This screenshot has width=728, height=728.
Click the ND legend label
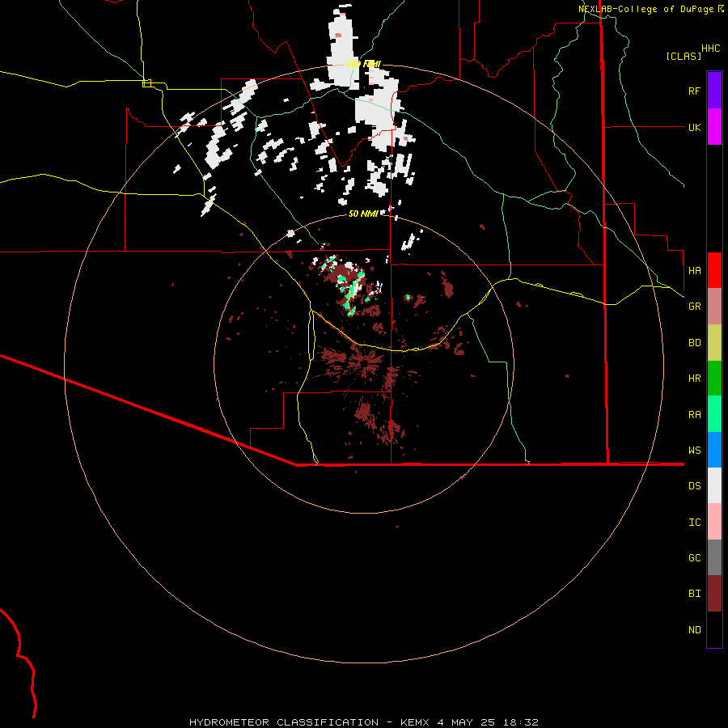694,630
